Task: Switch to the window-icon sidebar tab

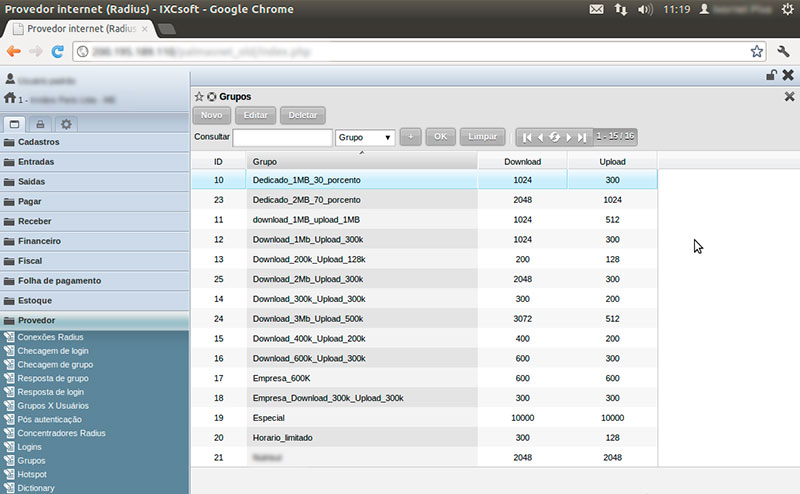Action: tap(14, 124)
